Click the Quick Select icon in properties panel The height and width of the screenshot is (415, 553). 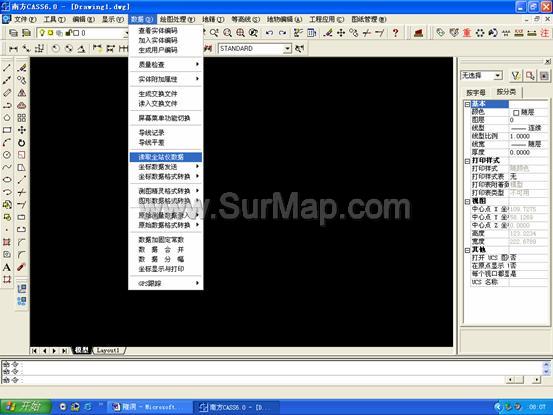(516, 75)
